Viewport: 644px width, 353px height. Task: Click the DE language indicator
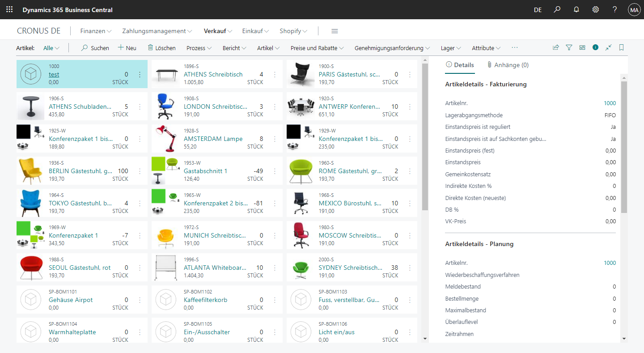(x=538, y=10)
